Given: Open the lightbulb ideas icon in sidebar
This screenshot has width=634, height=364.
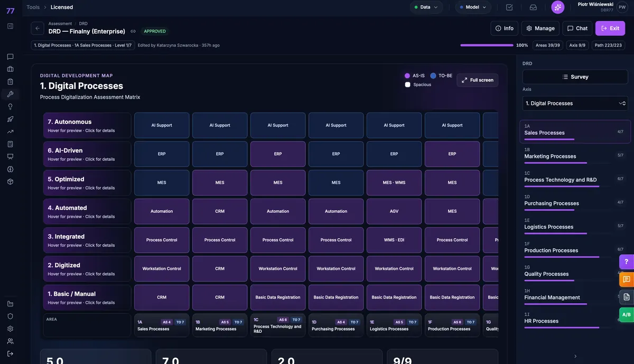Looking at the screenshot, I should (10, 107).
